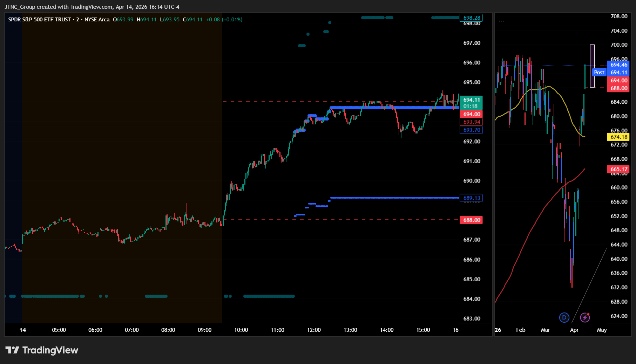Click the 697.00 price axis tick
Viewport: 636px width, 364px height.
pyautogui.click(x=472, y=43)
